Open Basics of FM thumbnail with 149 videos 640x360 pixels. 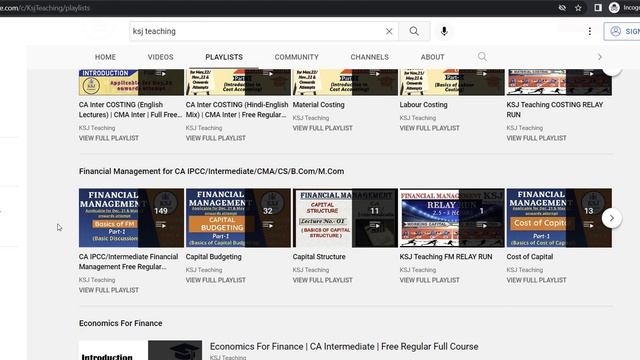click(131, 218)
